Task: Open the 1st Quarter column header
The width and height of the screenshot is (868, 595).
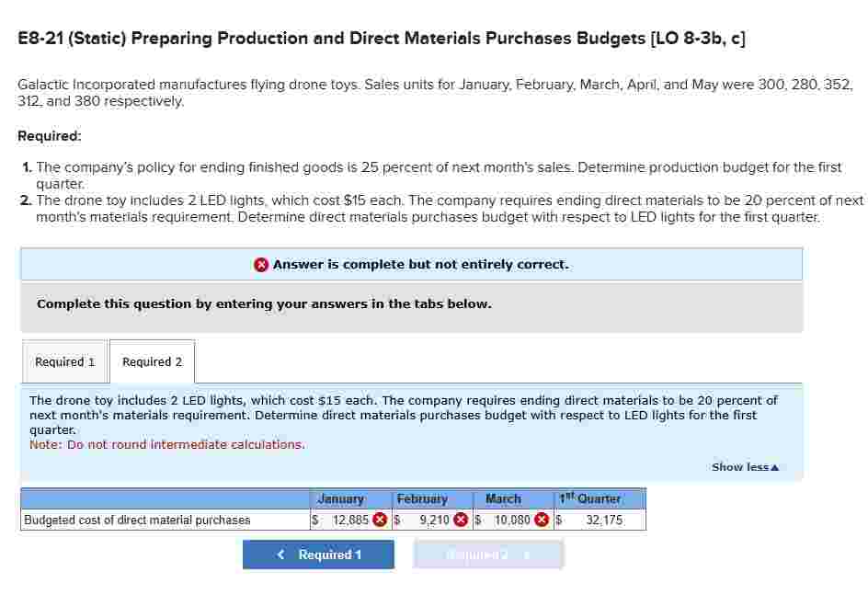Action: coord(593,498)
